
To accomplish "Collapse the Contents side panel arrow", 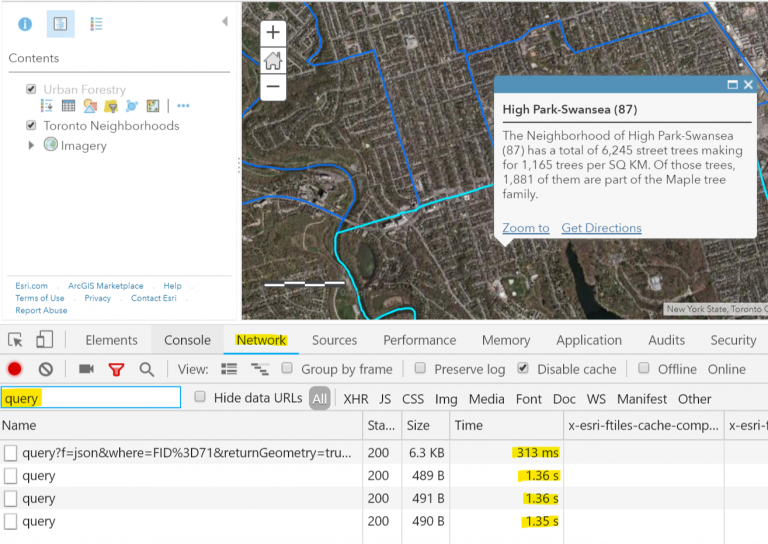I will (x=224, y=21).
